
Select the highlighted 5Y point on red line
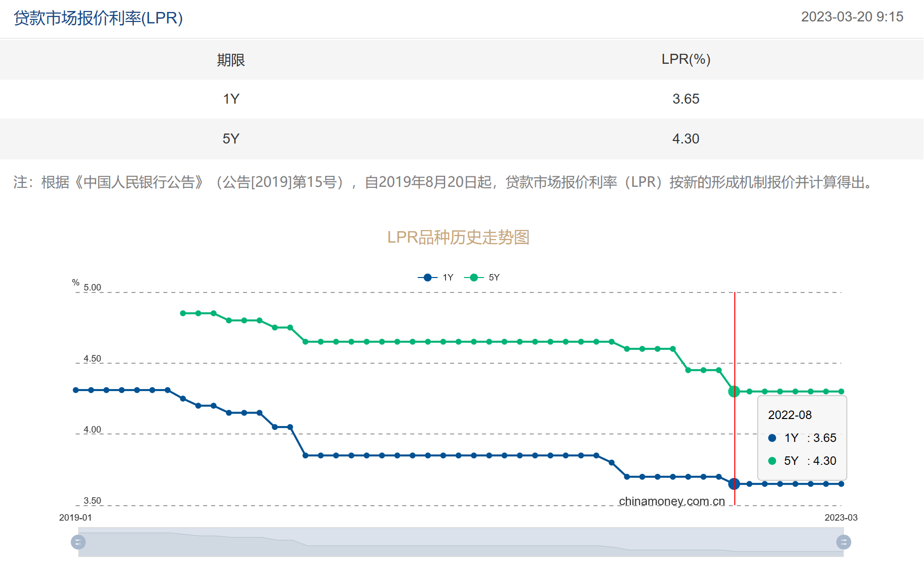(734, 392)
